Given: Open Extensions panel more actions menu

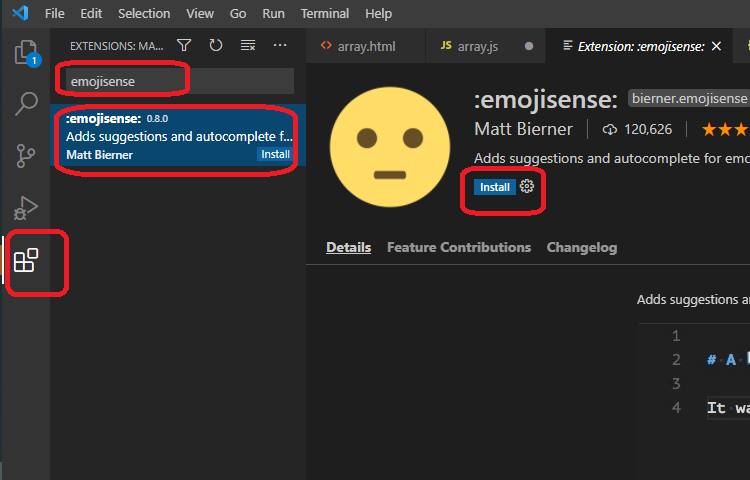Looking at the screenshot, I should tap(280, 45).
